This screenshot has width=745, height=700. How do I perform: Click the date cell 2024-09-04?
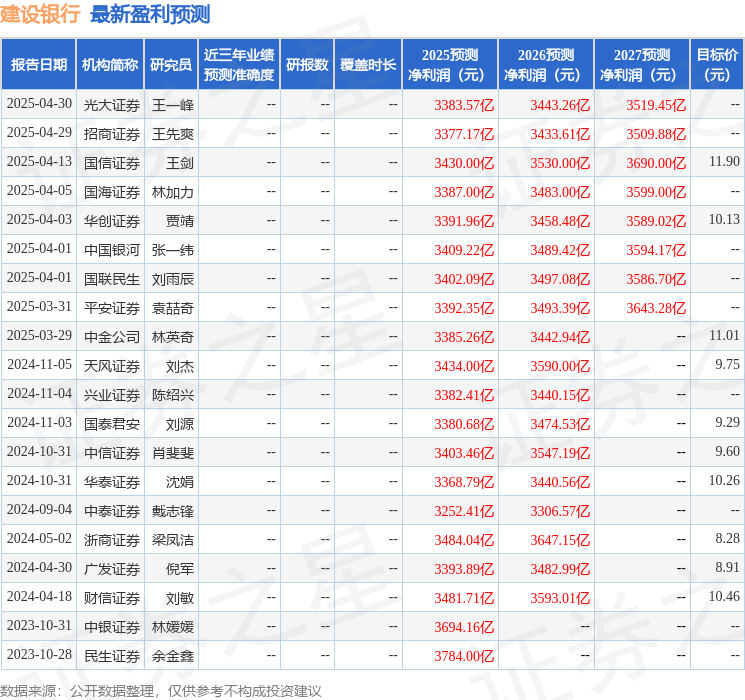[x=39, y=509]
